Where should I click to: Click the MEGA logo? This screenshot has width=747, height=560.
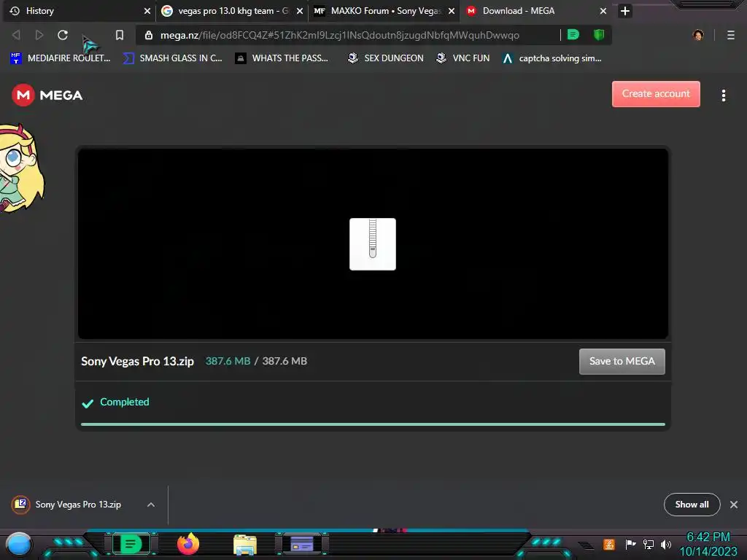(x=47, y=96)
